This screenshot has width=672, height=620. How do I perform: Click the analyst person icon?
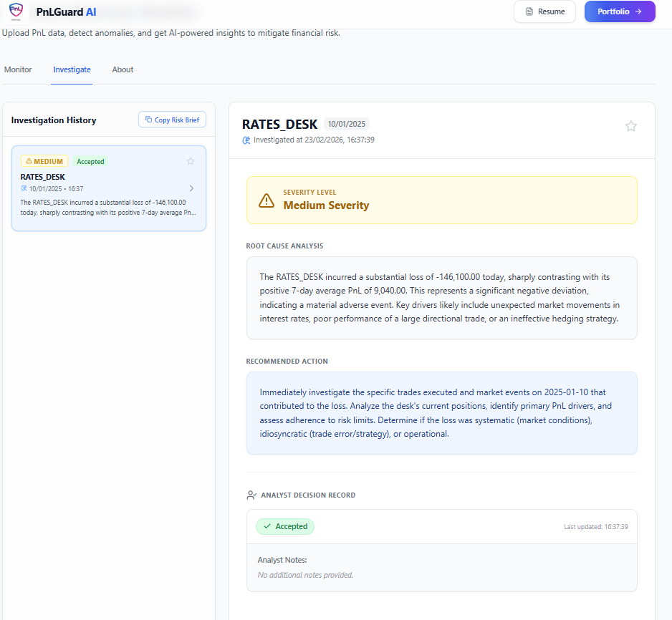click(x=251, y=495)
